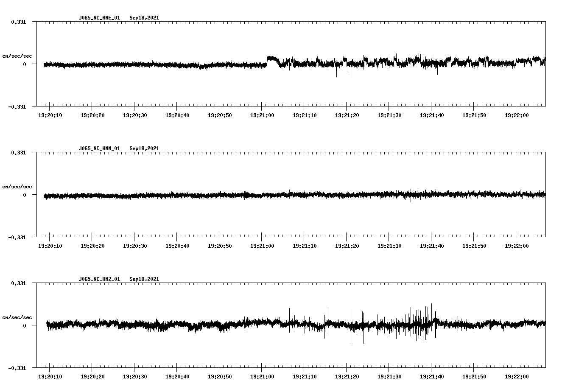This screenshot has height=392, width=576.
Task: Select the 0.331 upper limit on HNN plot
Action: 18,152
